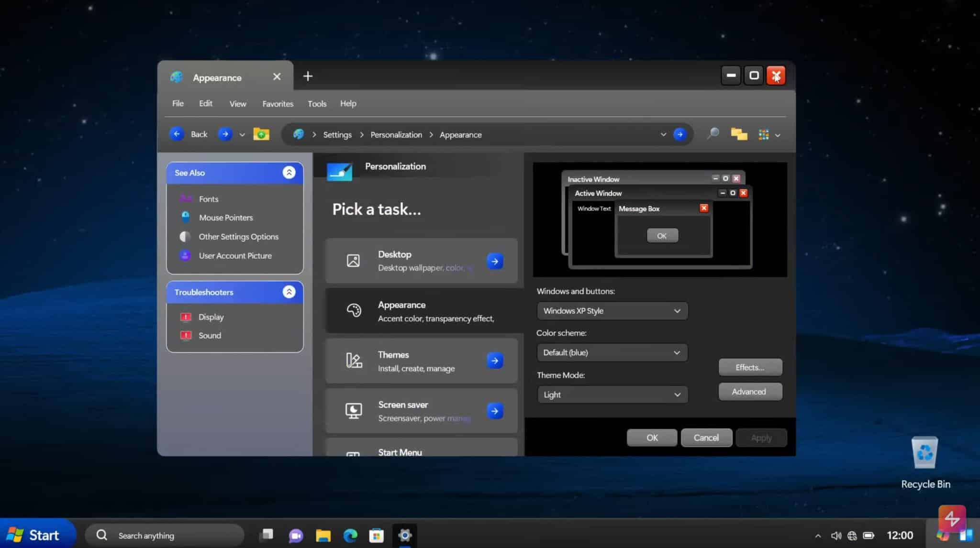Click the User Account Picture icon
The width and height of the screenshot is (980, 548).
click(x=186, y=255)
